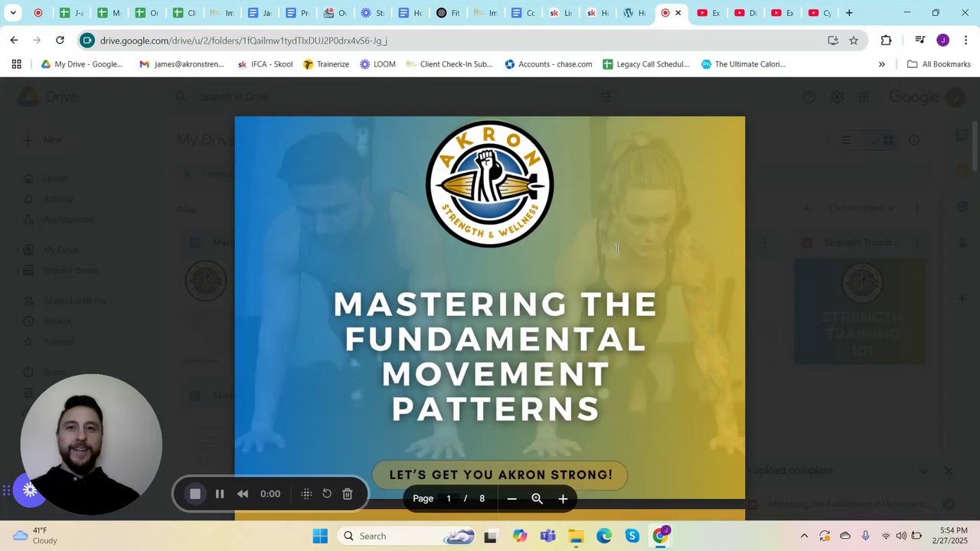Open the Trainerize bookmark
Viewport: 980px width, 551px height.
[x=326, y=64]
